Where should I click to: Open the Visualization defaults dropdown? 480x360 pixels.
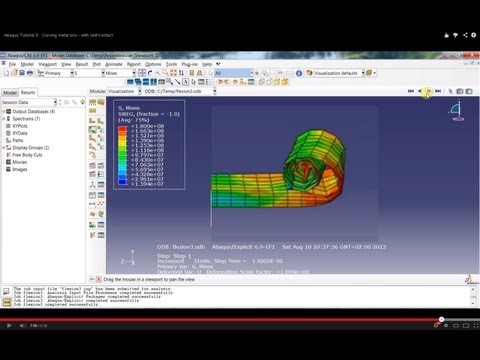tap(363, 73)
